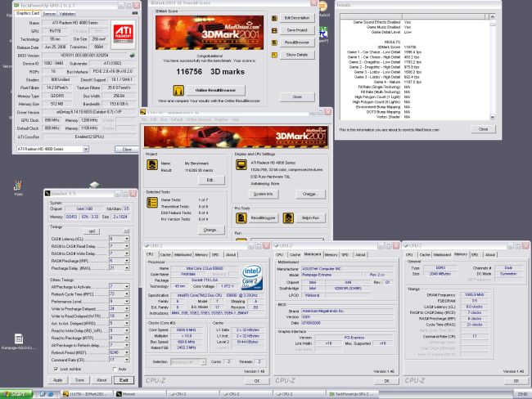Click the Save button in MemSet

(x=79, y=380)
